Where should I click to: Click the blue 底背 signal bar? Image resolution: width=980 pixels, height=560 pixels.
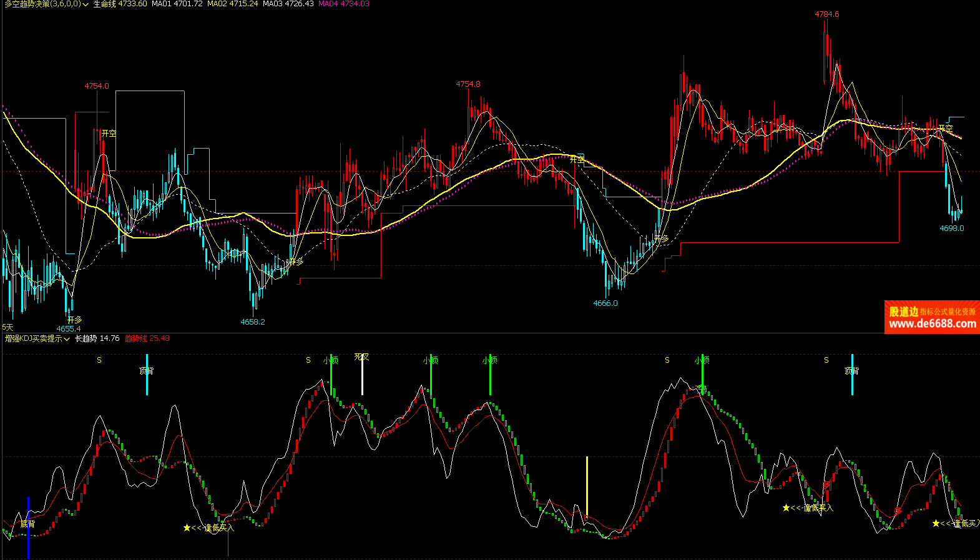(x=28, y=528)
